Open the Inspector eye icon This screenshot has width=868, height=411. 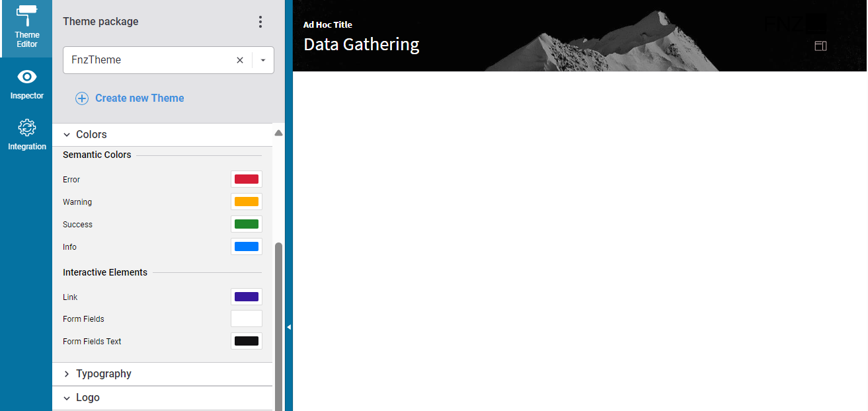click(x=26, y=77)
